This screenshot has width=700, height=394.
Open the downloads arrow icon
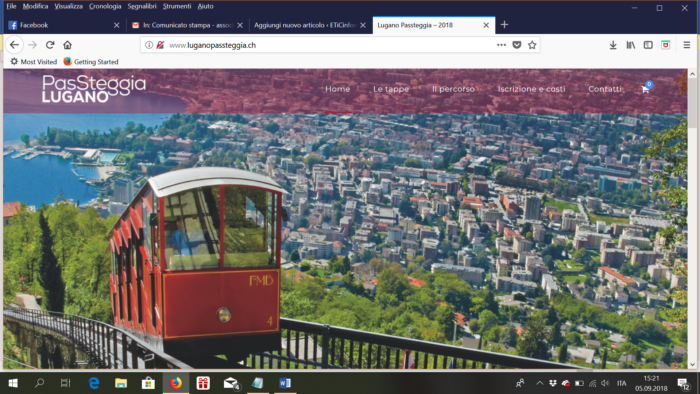click(613, 45)
